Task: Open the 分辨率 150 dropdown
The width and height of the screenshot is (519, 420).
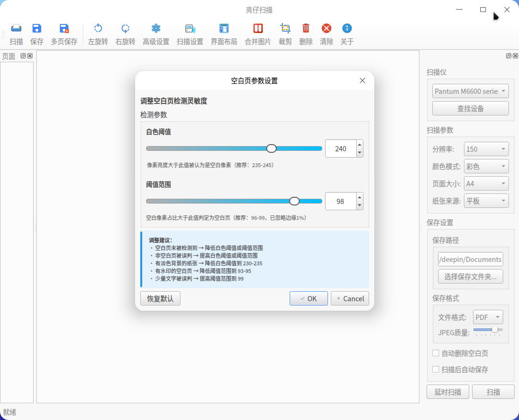Action: 486,149
